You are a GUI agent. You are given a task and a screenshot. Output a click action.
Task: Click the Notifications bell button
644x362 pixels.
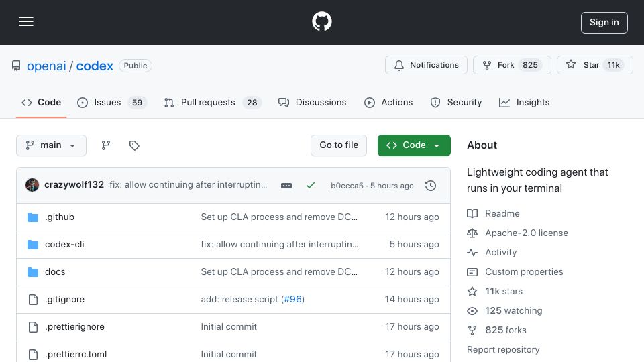coord(426,65)
